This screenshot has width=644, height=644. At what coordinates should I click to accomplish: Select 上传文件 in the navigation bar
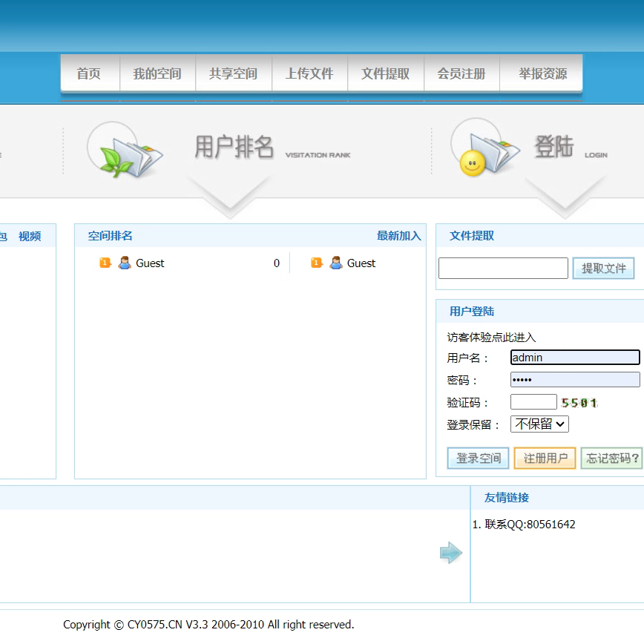pos(309,74)
